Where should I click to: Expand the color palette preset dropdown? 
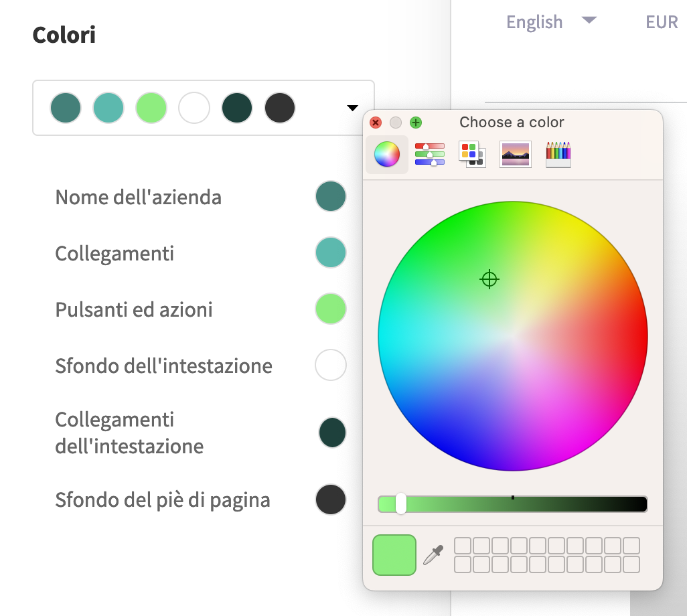[352, 108]
